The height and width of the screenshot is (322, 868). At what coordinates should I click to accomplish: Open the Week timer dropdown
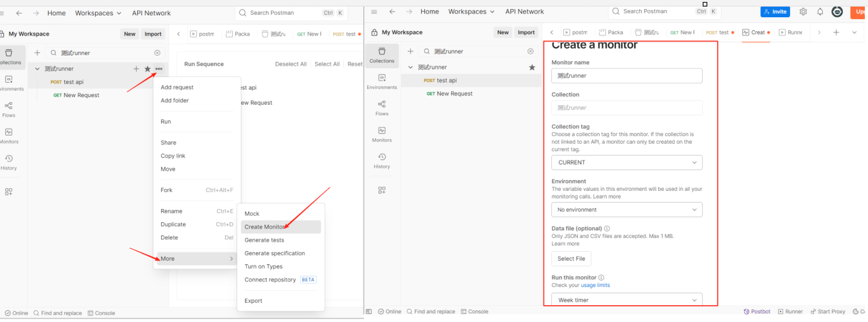click(x=627, y=300)
